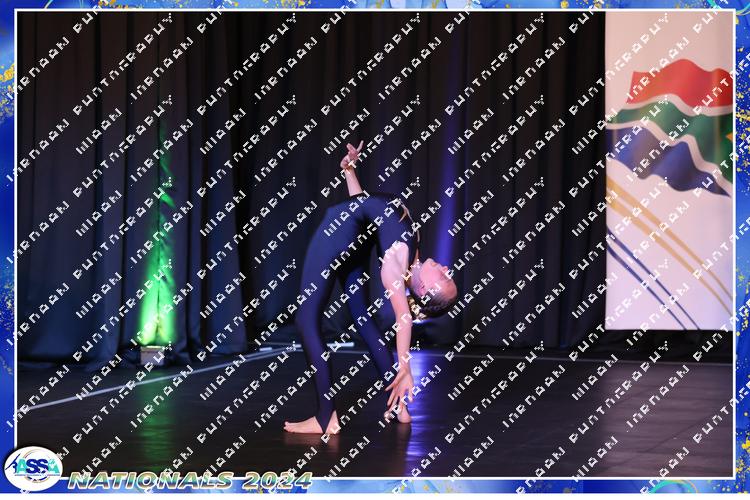This screenshot has width=750, height=500.
Task: Select the dancer in the backbend pose
Action: tap(371, 289)
